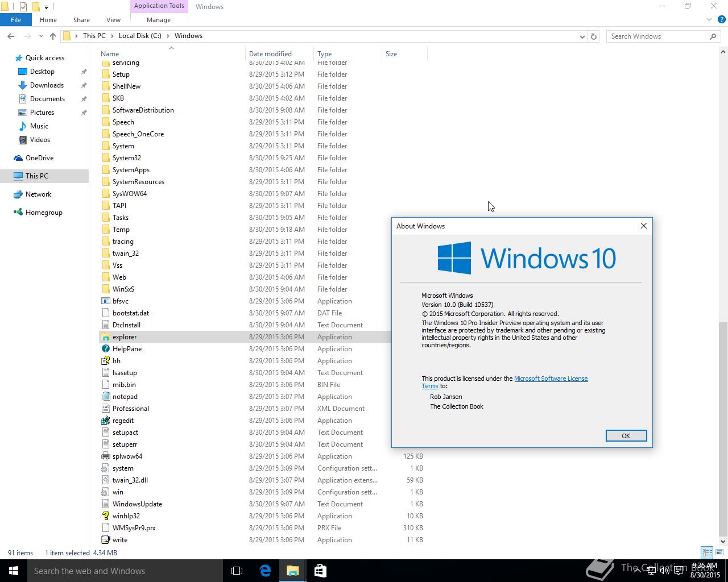Open Desktop in Quick access
This screenshot has width=728, height=582.
click(x=42, y=72)
